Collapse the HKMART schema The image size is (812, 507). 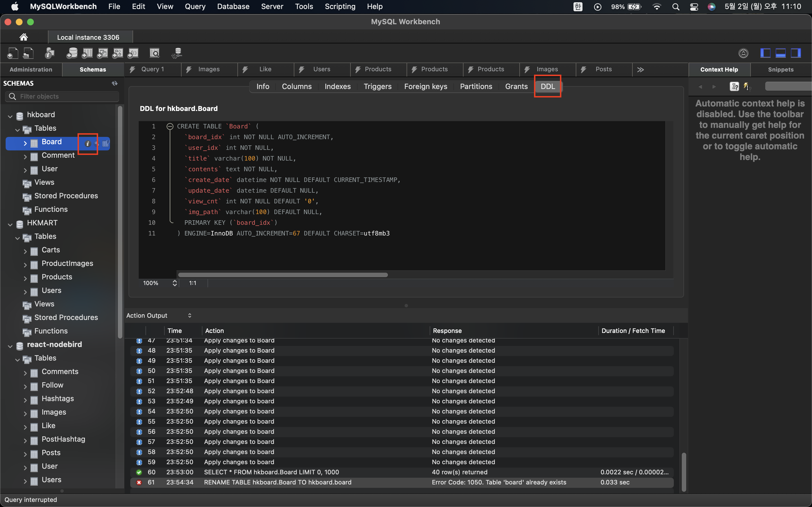click(10, 224)
